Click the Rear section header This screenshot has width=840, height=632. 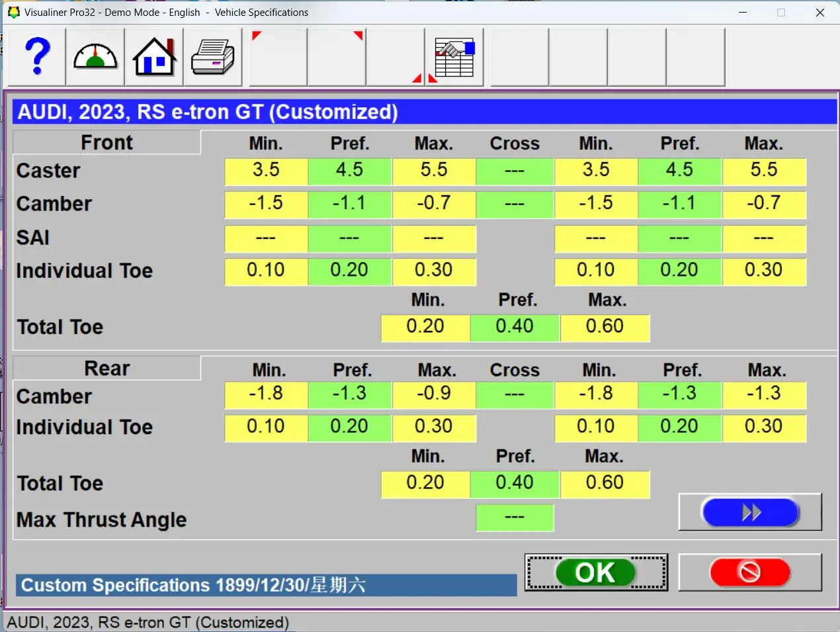coord(106,368)
